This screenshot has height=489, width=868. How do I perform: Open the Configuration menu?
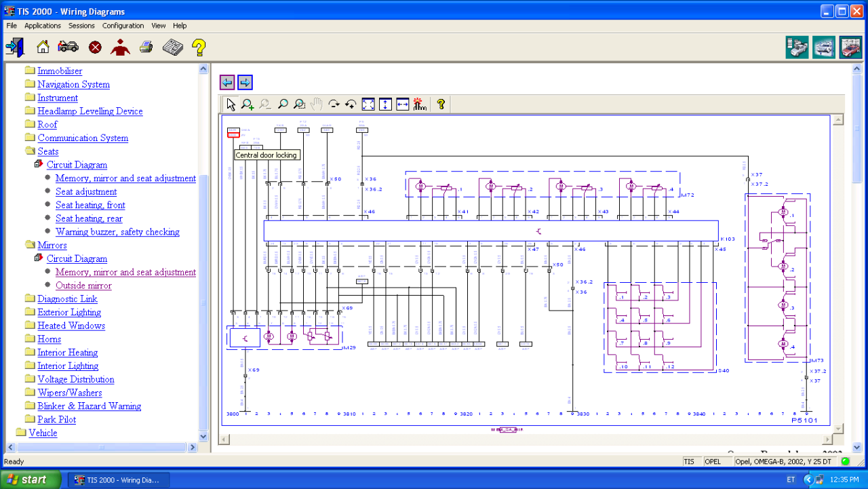click(123, 26)
